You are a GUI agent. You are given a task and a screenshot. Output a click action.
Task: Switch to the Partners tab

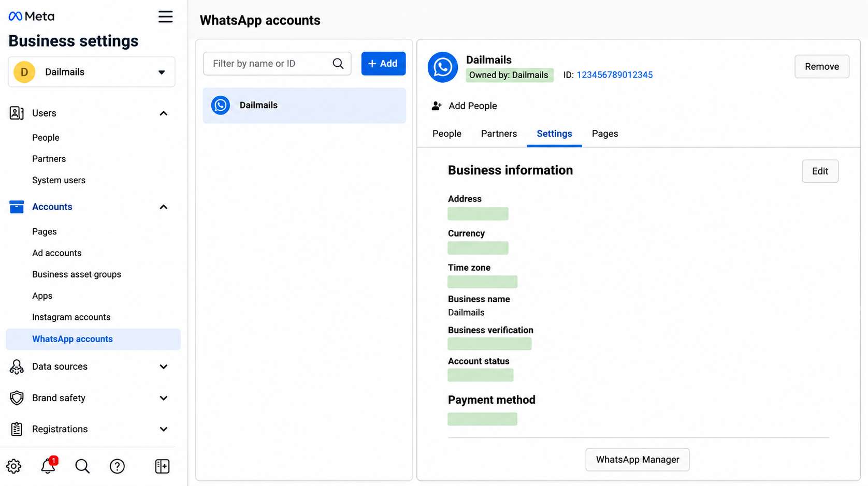(x=499, y=134)
